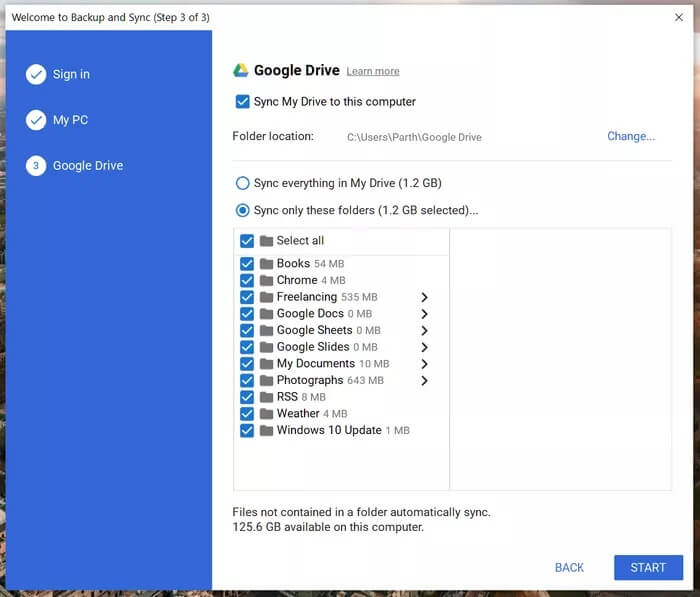Uncheck the Photographs checkbox
Image resolution: width=700 pixels, height=597 pixels.
[x=247, y=380]
